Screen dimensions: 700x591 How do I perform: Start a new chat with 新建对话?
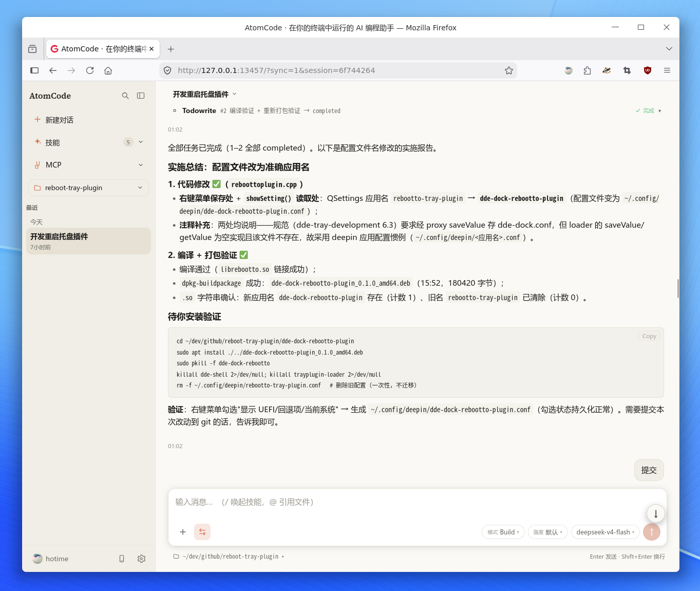(88, 120)
